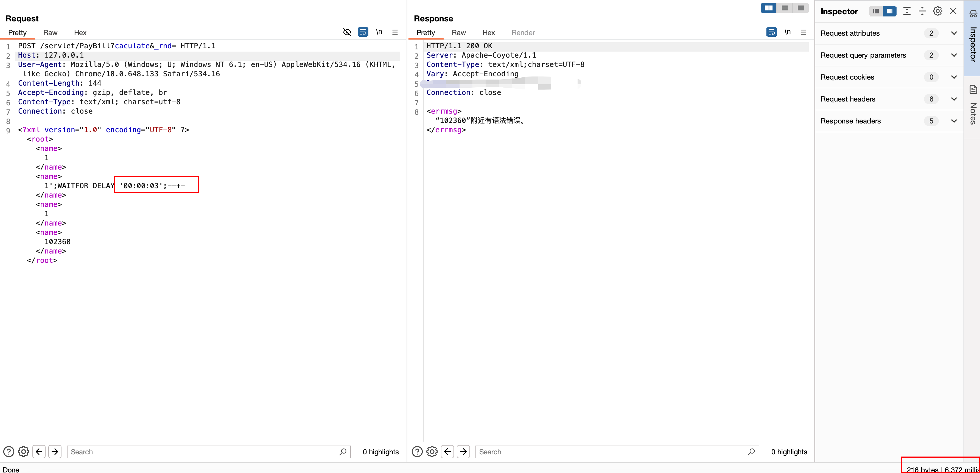Select side-by-side layout view
The image size is (980, 473).
(x=769, y=8)
